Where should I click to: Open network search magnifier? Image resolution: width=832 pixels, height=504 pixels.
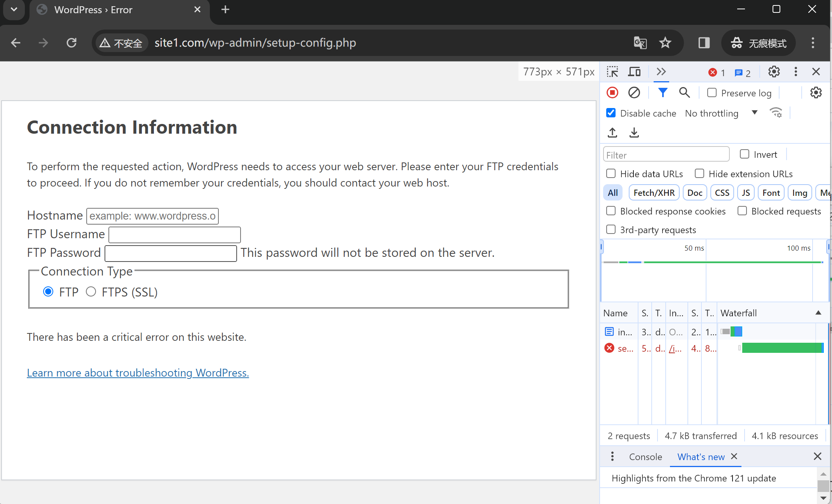tap(684, 93)
